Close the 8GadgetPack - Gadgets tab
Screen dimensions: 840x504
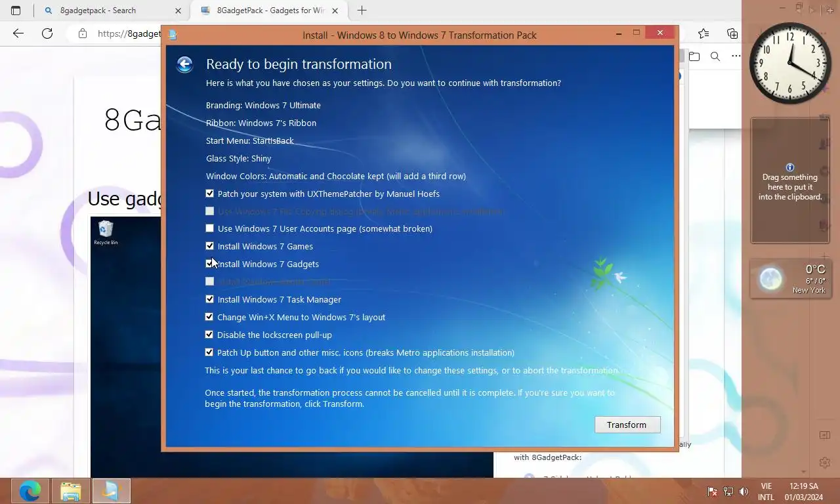[x=335, y=10]
